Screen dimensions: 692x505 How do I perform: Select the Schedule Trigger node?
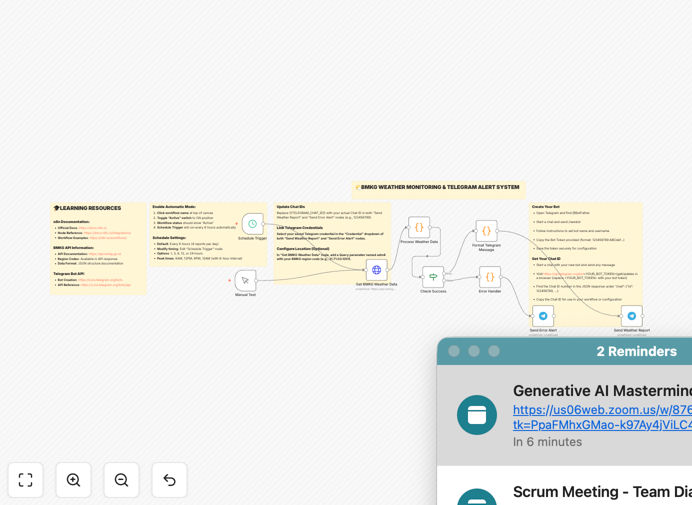coord(252,224)
